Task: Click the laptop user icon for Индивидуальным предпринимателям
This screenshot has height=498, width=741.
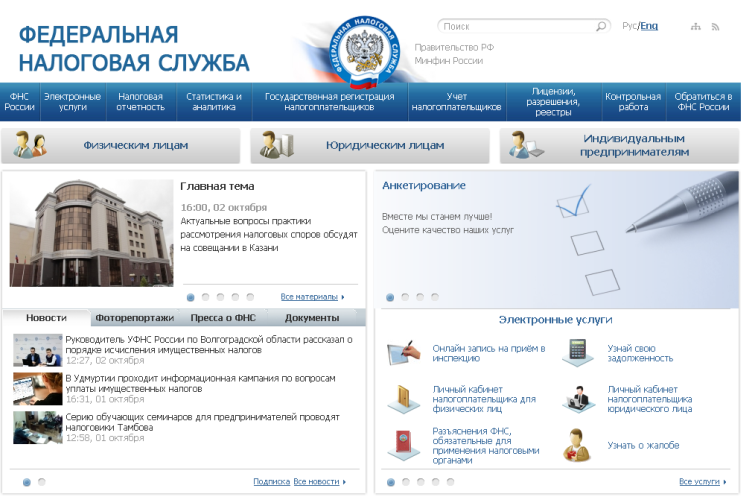Action: pyautogui.click(x=526, y=145)
